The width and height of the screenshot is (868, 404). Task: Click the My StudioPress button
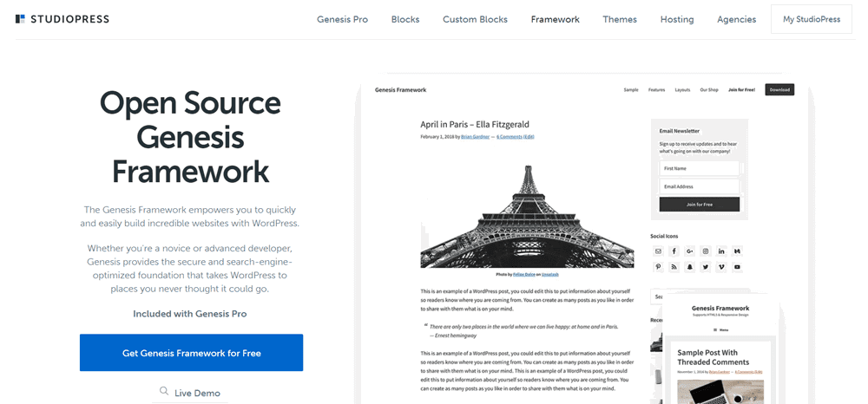click(811, 19)
